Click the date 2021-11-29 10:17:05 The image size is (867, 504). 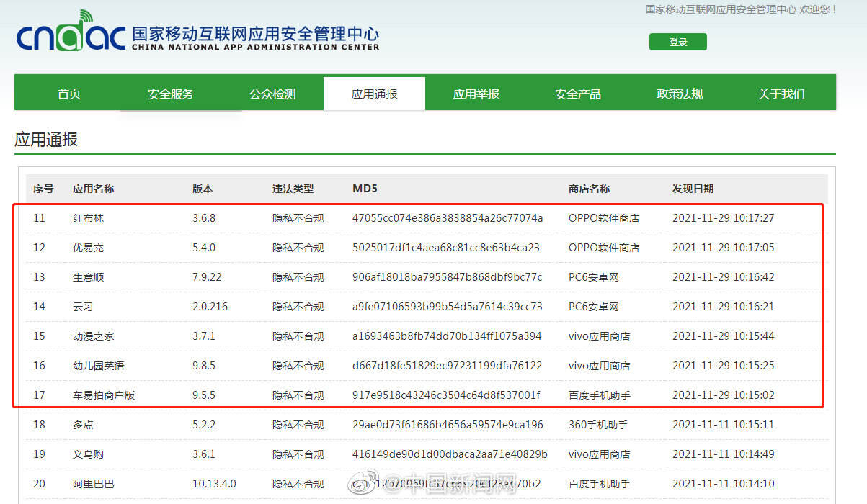pos(724,248)
